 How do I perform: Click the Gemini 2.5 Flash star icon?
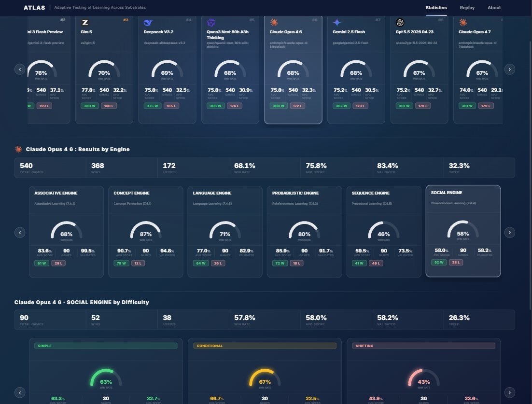[x=337, y=22]
